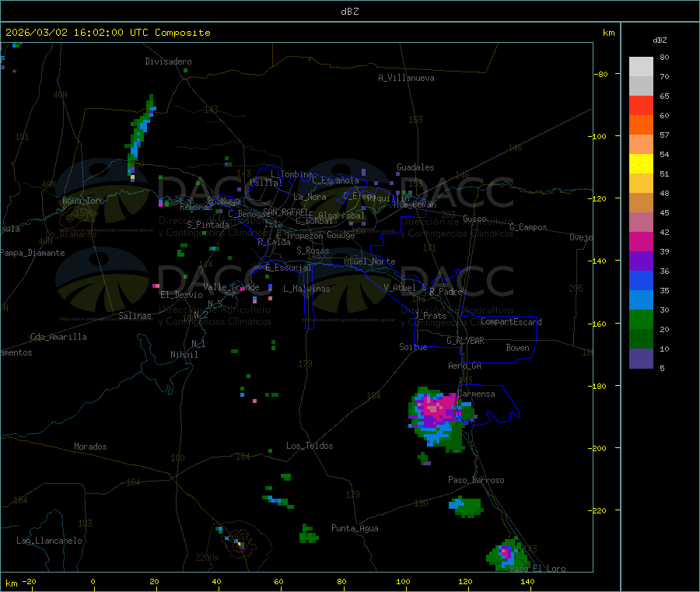This screenshot has height=592, width=700.
Task: Click the El_Desvio label
Action: click(181, 295)
